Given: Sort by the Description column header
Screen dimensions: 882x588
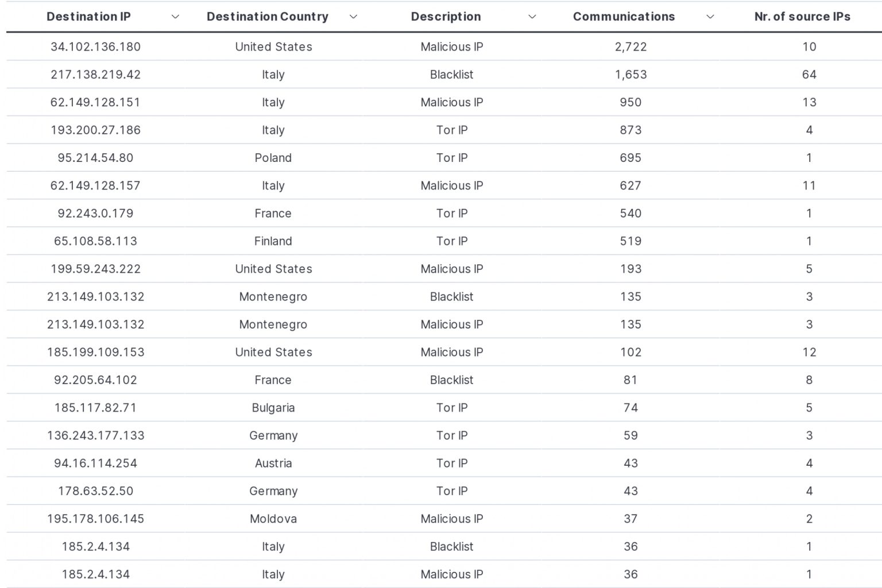Looking at the screenshot, I should click(446, 17).
